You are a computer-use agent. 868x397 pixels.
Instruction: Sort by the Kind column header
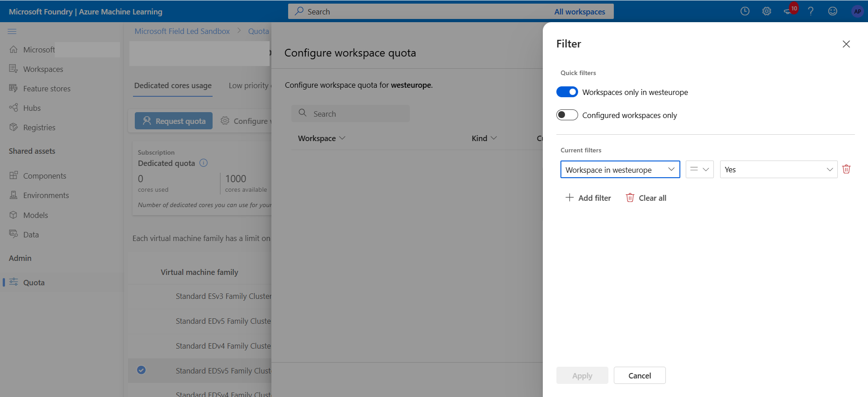(484, 138)
